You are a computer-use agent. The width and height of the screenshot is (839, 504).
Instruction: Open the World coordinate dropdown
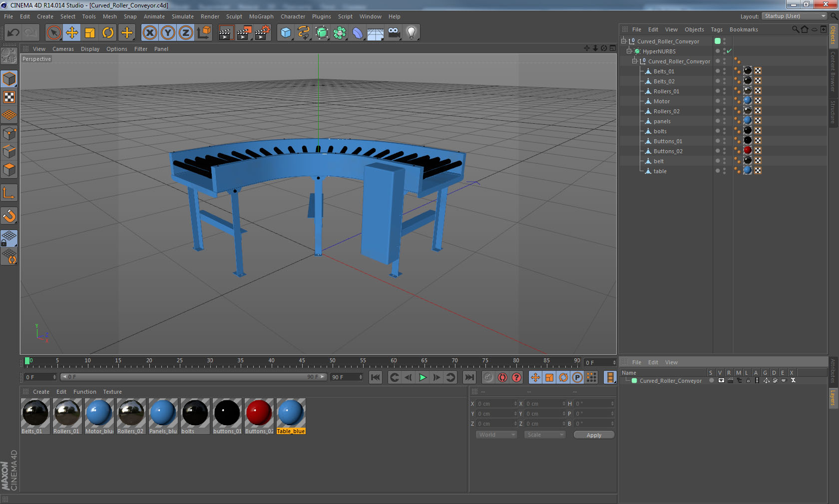pyautogui.click(x=496, y=435)
